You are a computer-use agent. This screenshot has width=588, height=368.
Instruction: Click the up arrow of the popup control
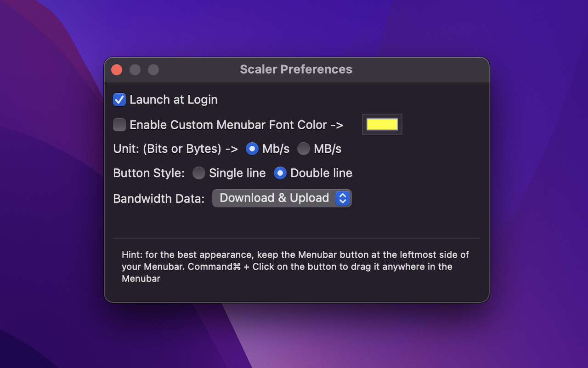[x=343, y=195]
